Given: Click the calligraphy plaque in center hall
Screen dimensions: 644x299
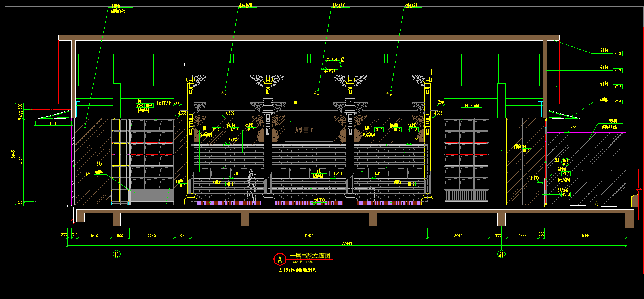Looking at the screenshot, I should [304, 130].
